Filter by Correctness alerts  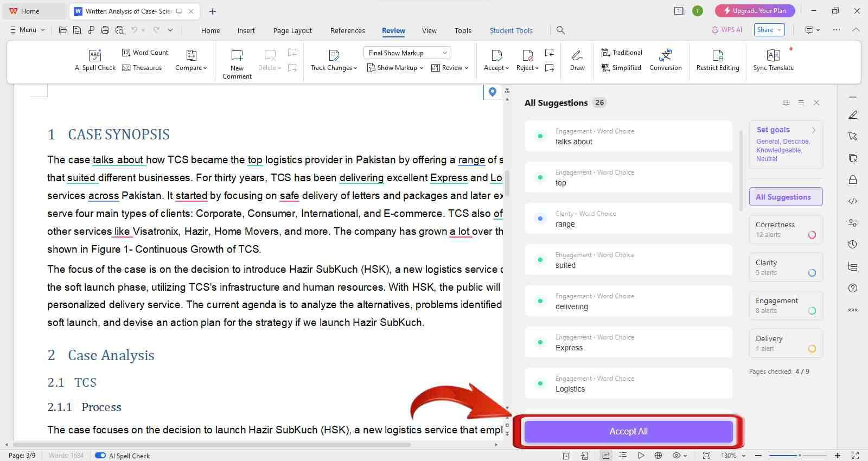click(786, 229)
